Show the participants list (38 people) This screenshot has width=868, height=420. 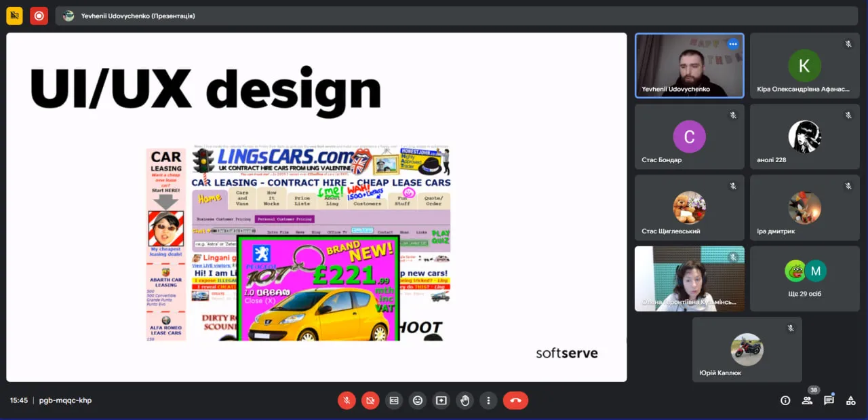click(x=807, y=400)
